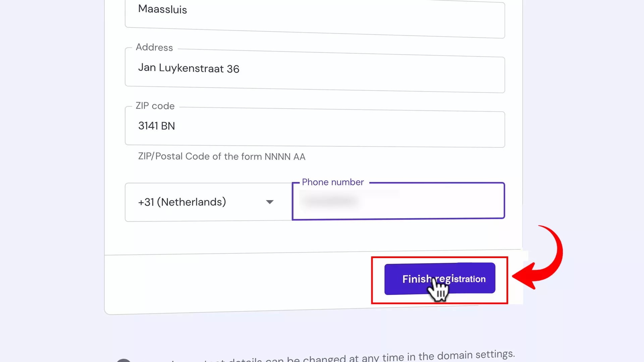This screenshot has height=362, width=644.
Task: Click the Phone number floating label
Action: [x=333, y=182]
